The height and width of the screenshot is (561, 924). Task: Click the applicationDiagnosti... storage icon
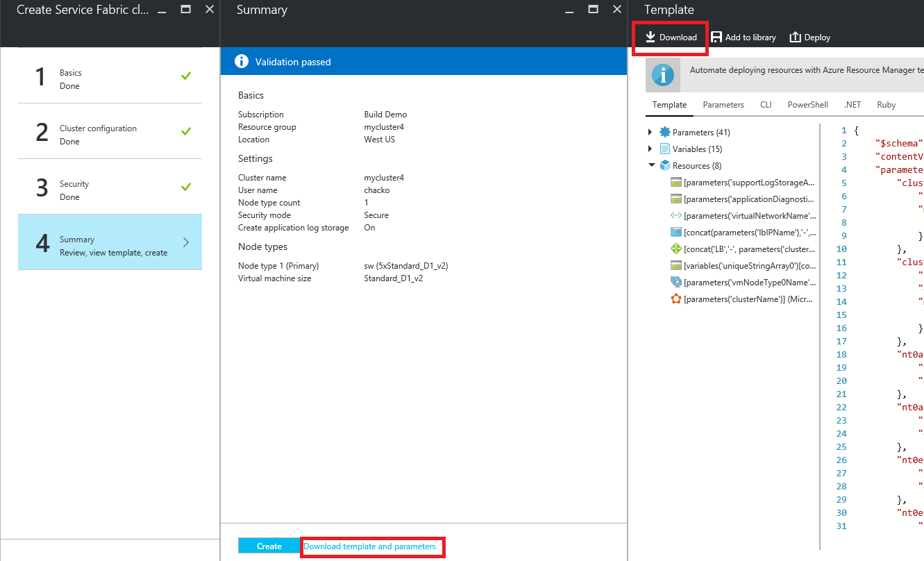point(676,199)
